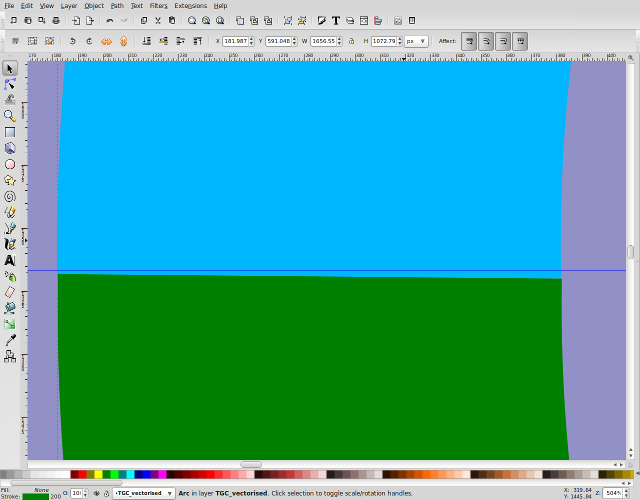Toggle move patterns with object affect button
640x500 pixels.
coord(520,41)
